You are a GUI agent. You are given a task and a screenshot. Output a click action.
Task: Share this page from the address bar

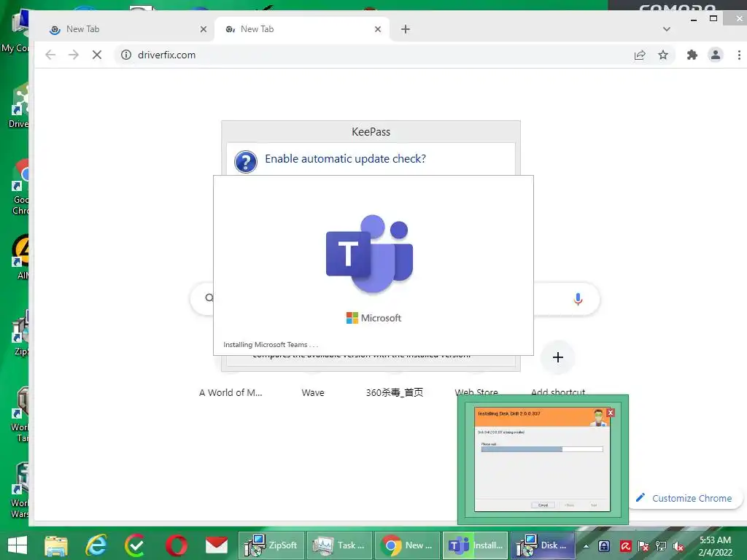(x=640, y=55)
